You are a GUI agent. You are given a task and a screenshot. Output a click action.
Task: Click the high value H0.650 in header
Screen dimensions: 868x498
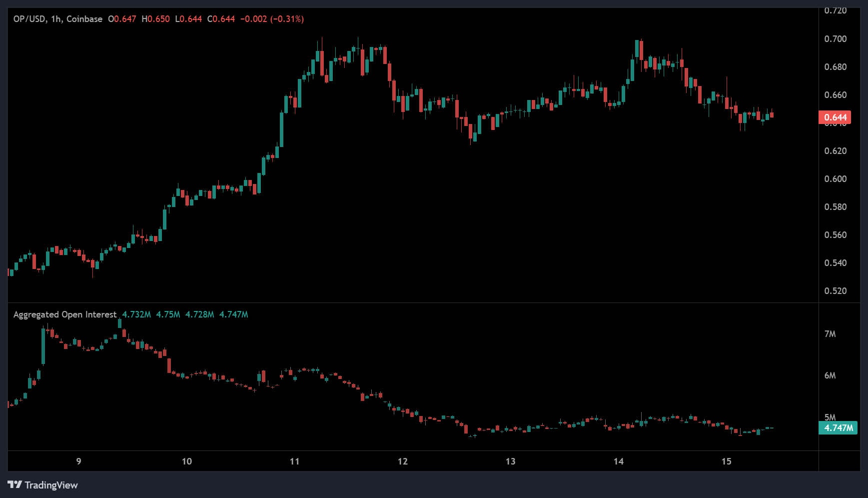coord(155,19)
